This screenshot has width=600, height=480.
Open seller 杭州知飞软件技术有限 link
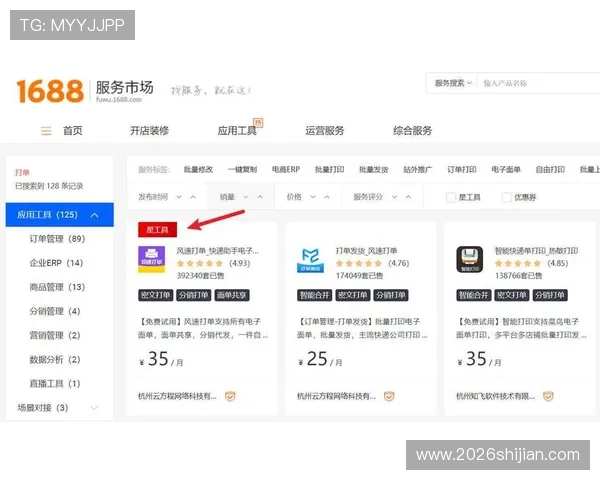tap(496, 397)
